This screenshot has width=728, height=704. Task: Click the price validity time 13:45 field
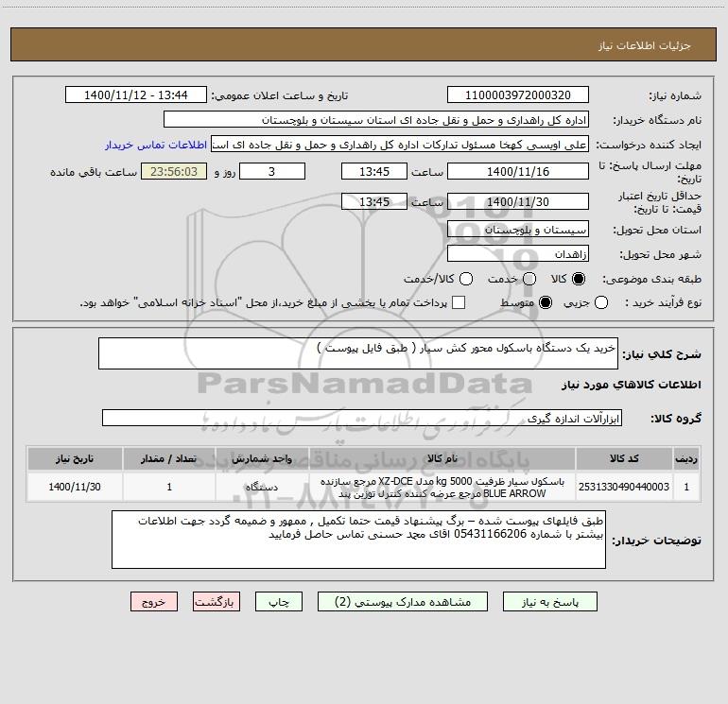[374, 202]
